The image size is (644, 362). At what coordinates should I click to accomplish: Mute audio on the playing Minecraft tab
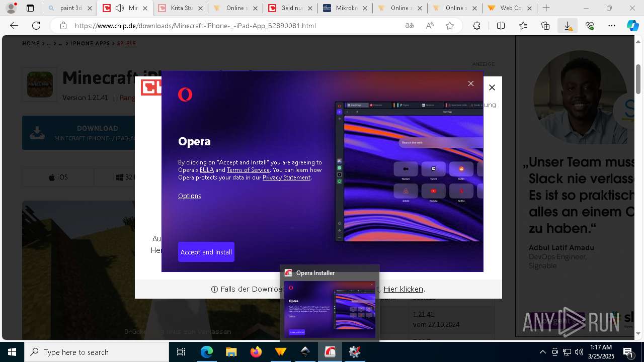click(120, 8)
